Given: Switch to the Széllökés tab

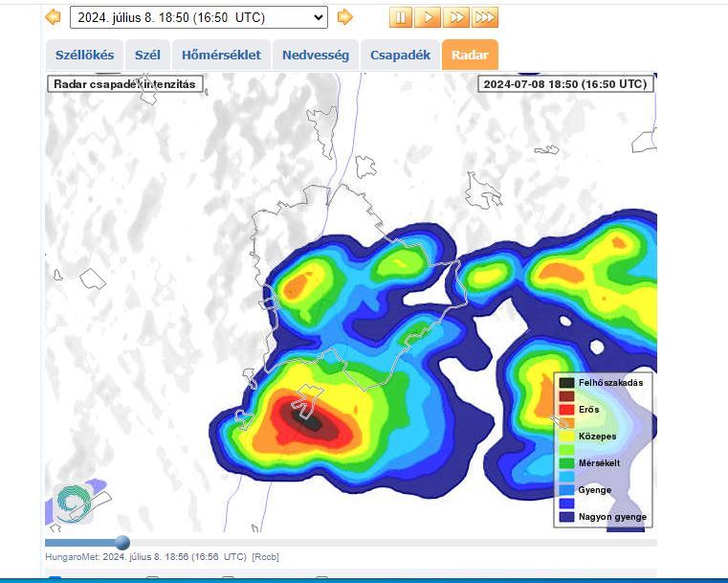Looking at the screenshot, I should point(85,56).
